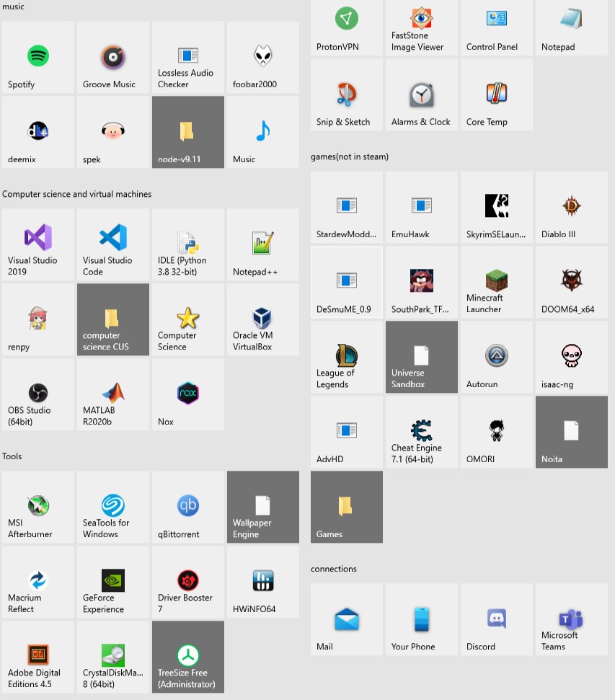The image size is (615, 700).
Task: Launch the renpy tile
Action: click(38, 319)
